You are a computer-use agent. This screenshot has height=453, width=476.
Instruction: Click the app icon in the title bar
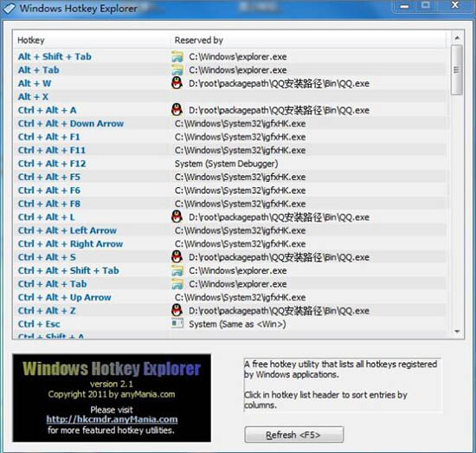pyautogui.click(x=9, y=9)
